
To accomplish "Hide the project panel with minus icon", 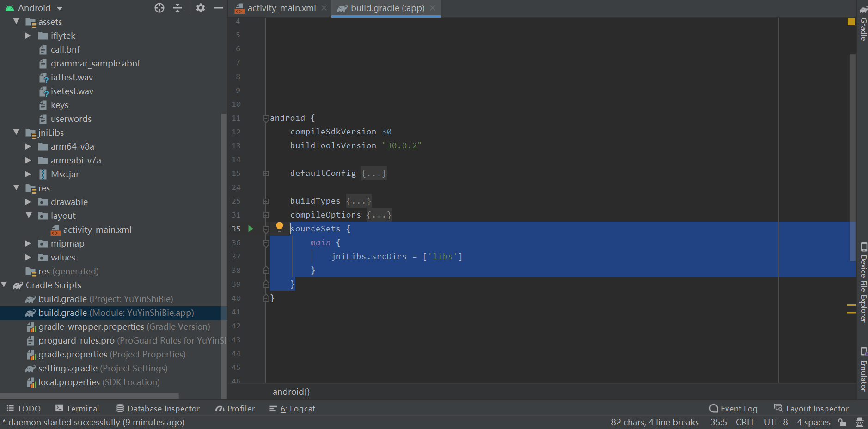I will coord(218,8).
